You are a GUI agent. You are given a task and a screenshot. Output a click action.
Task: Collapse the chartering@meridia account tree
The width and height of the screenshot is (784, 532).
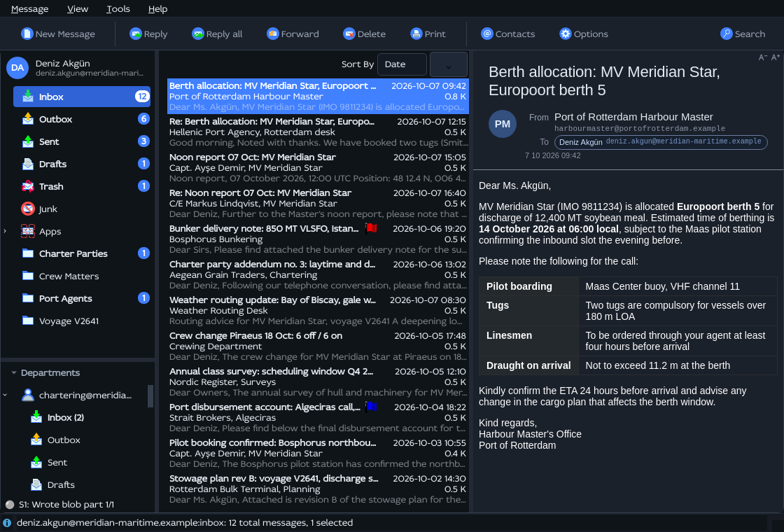5,395
